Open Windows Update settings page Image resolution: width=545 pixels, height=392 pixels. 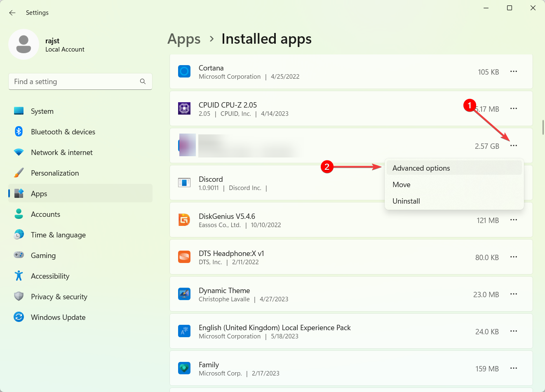tap(58, 317)
